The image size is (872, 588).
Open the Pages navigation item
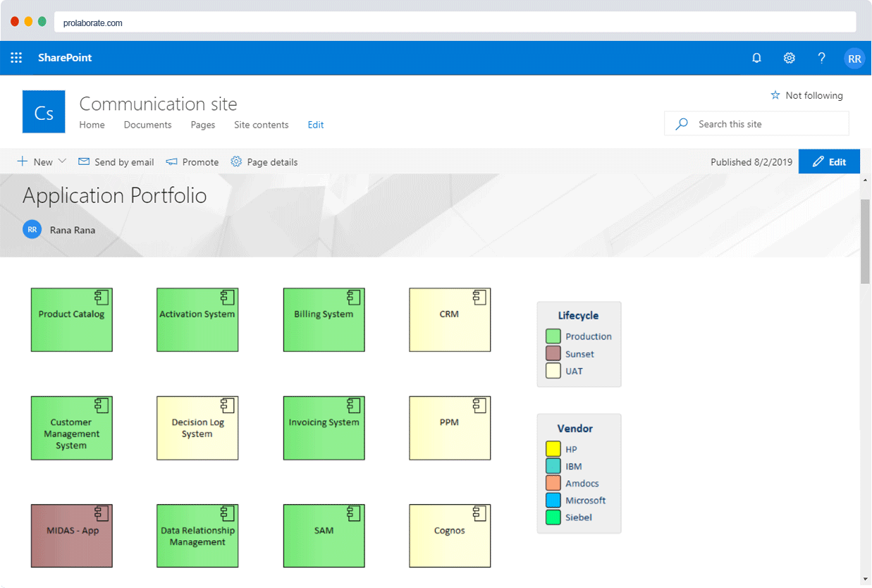coord(203,125)
